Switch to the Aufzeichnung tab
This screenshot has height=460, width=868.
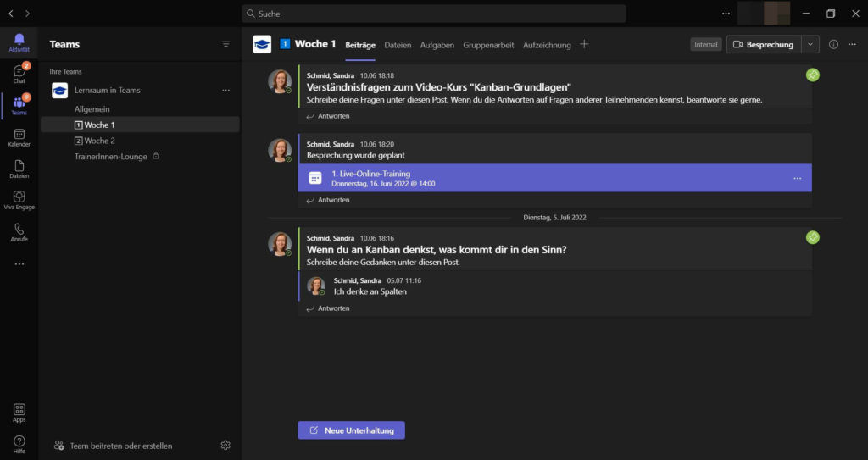point(547,45)
